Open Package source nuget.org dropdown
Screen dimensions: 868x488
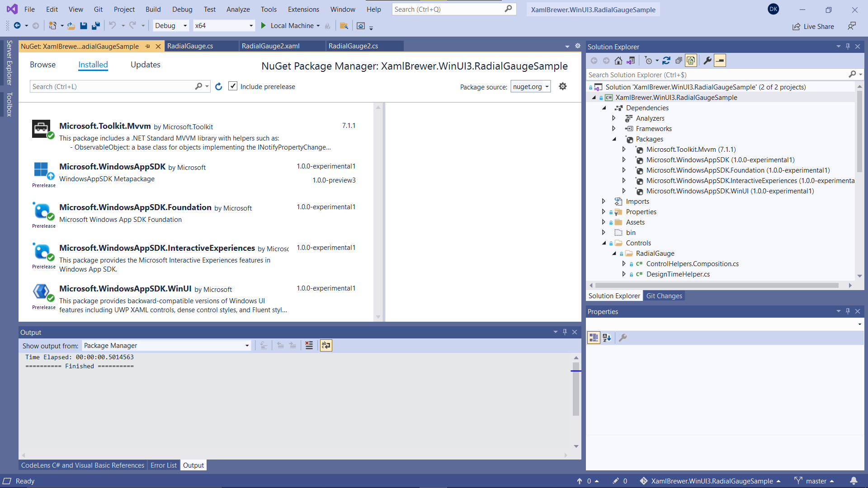530,87
